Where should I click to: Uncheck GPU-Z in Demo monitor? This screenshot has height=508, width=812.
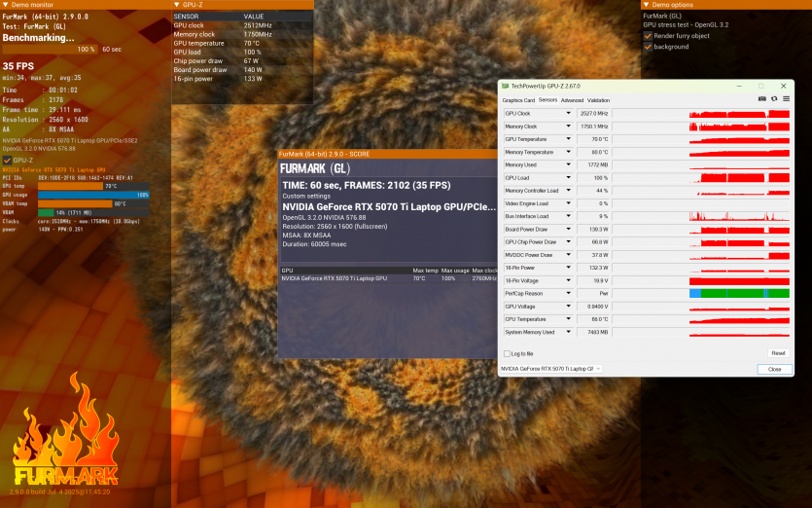(x=8, y=160)
